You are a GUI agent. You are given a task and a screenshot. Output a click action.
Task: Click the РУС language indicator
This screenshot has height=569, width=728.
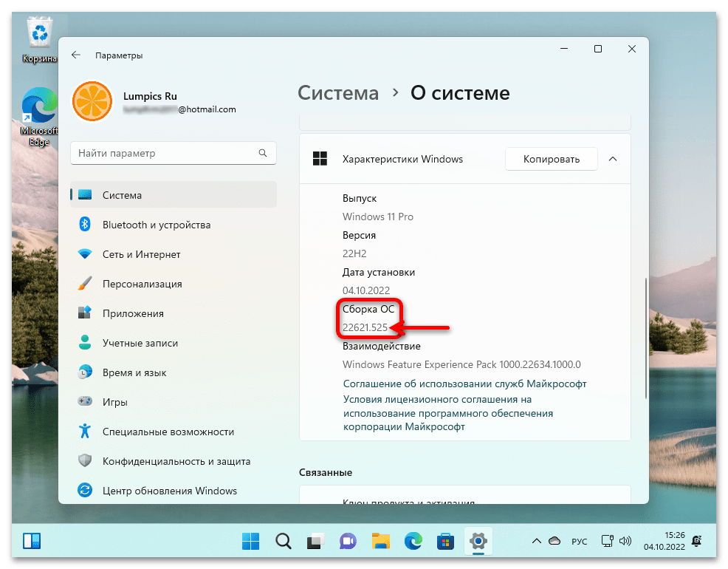click(x=579, y=541)
